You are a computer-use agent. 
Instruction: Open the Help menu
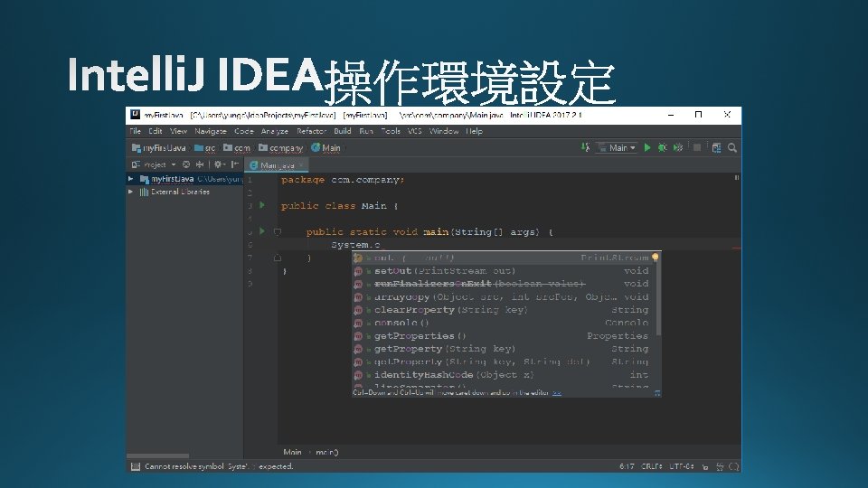click(x=474, y=131)
